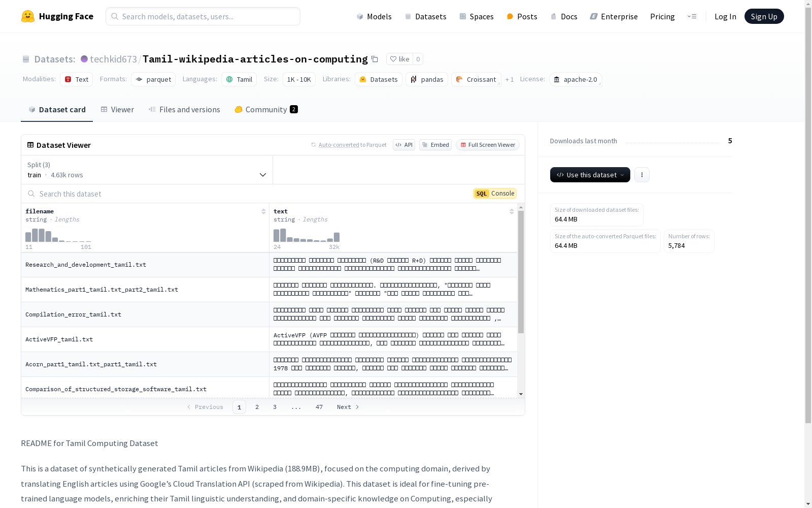812x508 pixels.
Task: Open Spaces in top navigation
Action: click(477, 16)
